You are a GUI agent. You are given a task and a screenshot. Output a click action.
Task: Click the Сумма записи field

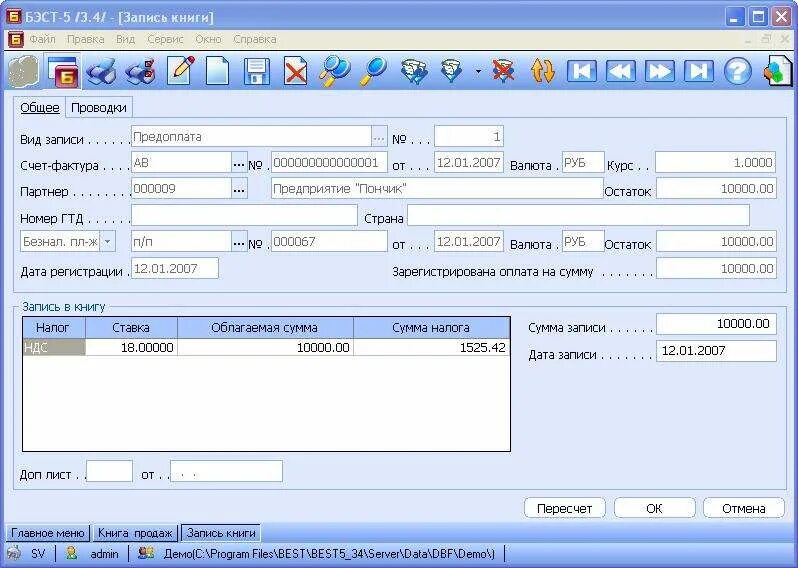716,324
